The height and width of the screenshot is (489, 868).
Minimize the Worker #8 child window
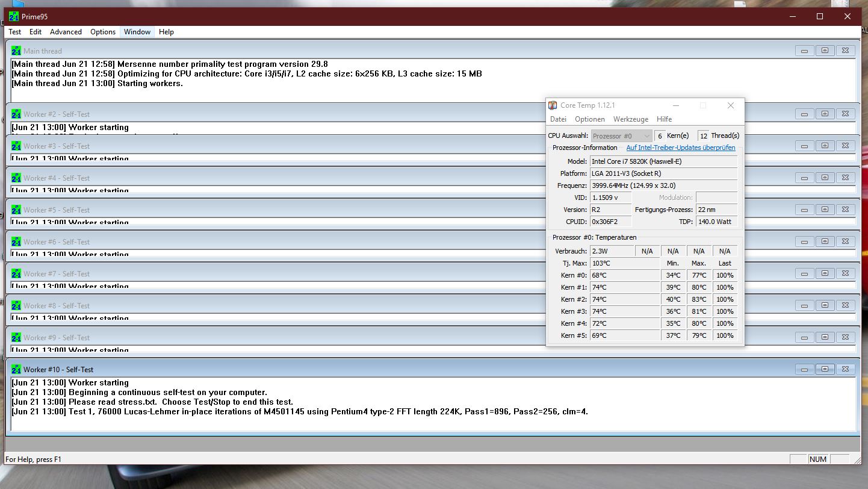[x=804, y=305]
